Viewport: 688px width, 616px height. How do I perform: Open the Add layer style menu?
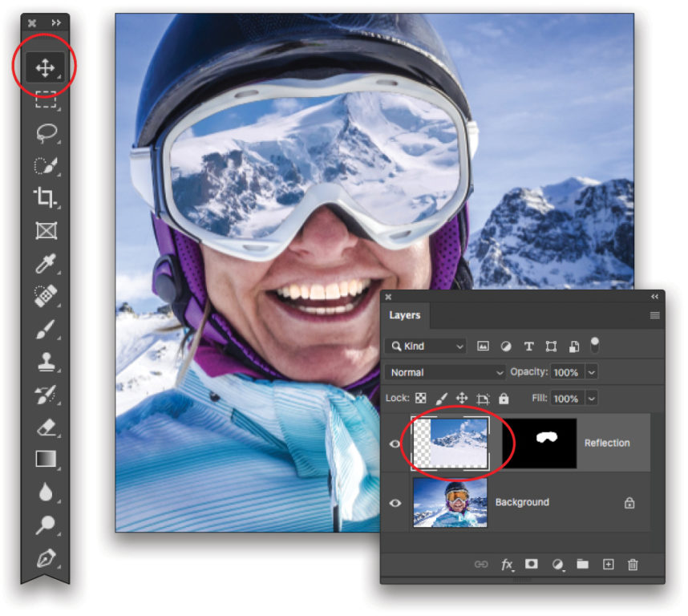pyautogui.click(x=508, y=564)
